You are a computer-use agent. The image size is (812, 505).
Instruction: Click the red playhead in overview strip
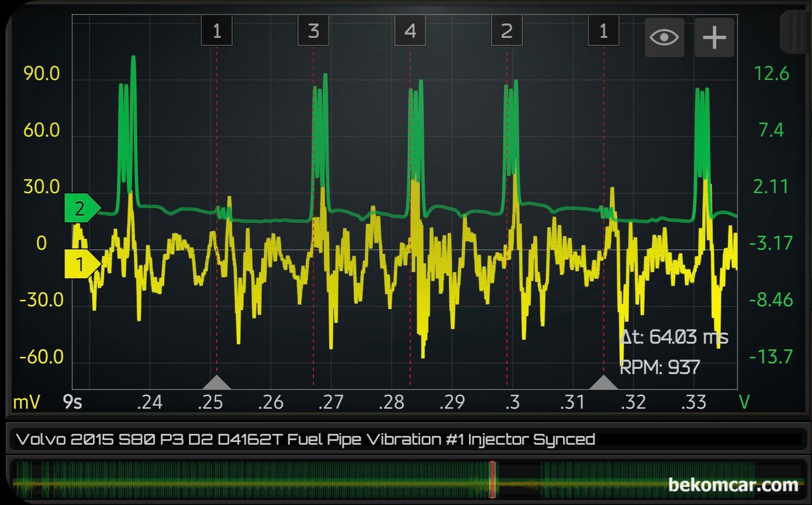click(x=492, y=479)
